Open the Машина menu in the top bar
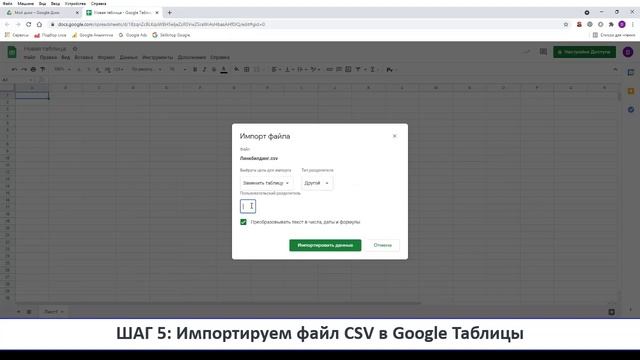The height and width of the screenshot is (360, 640). pos(26,3)
